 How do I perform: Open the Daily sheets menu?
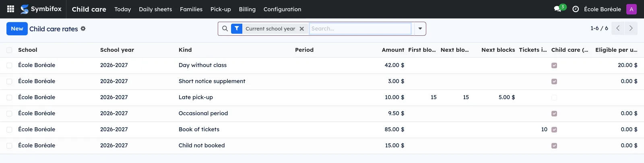pos(155,9)
